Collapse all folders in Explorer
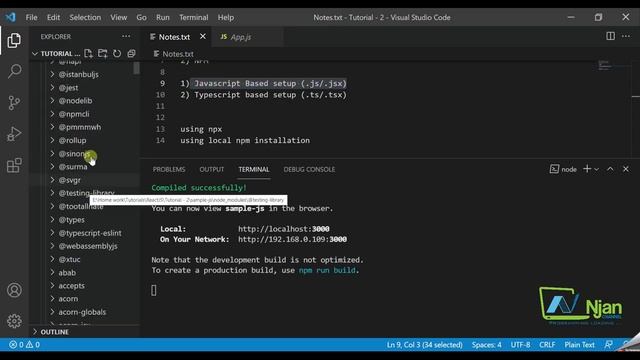The height and width of the screenshot is (360, 640). click(131, 53)
